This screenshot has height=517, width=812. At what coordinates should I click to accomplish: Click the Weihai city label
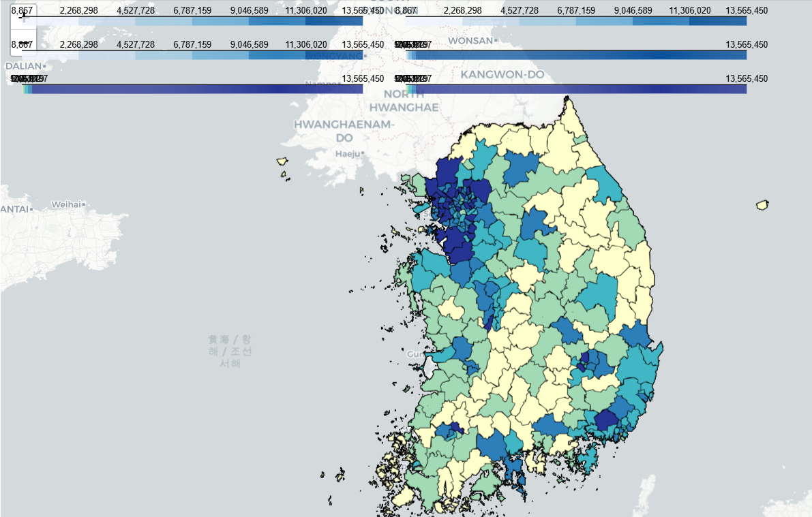[67, 204]
